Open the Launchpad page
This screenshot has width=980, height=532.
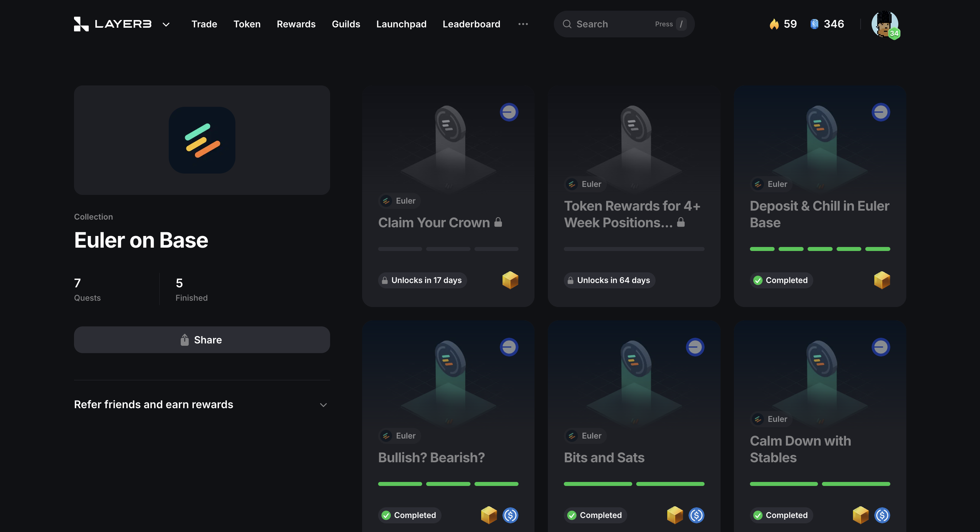[401, 24]
